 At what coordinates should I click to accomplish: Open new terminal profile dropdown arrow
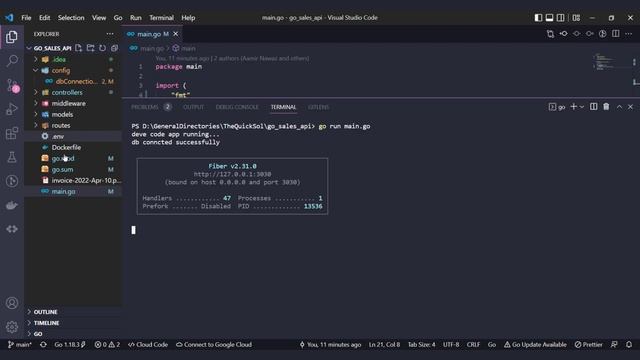tap(582, 107)
